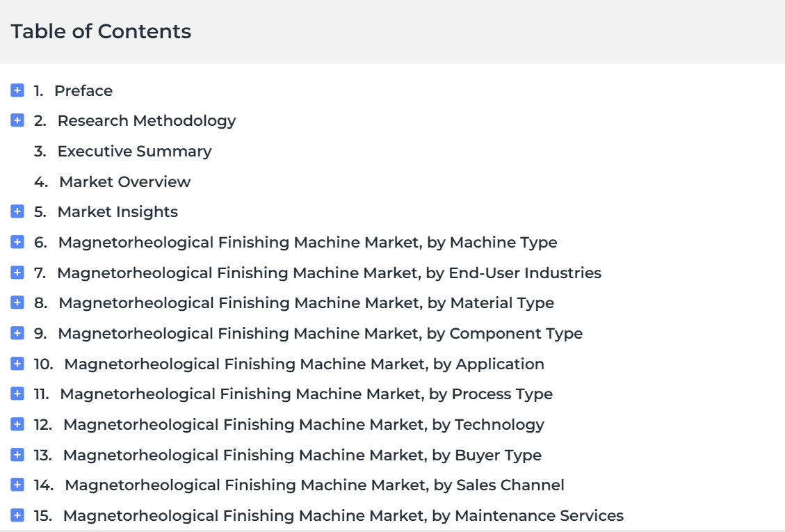Select chapter 12 by Technology text
The image size is (785, 532).
point(304,425)
